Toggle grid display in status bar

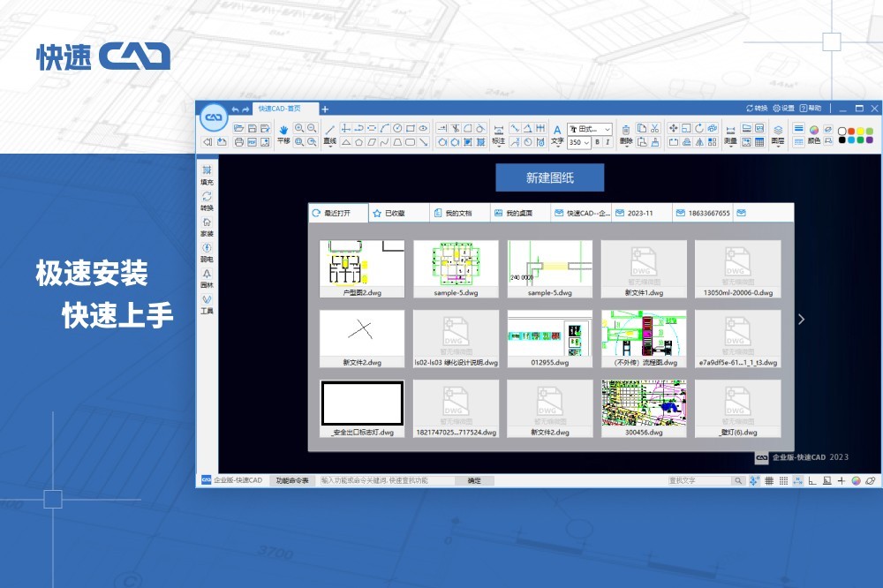(x=769, y=480)
